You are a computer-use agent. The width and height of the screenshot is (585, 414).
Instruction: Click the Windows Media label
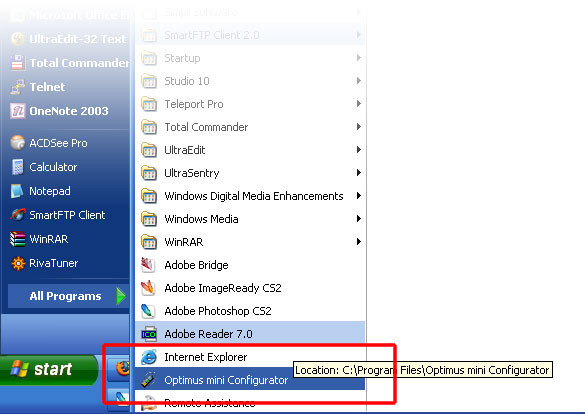point(201,219)
